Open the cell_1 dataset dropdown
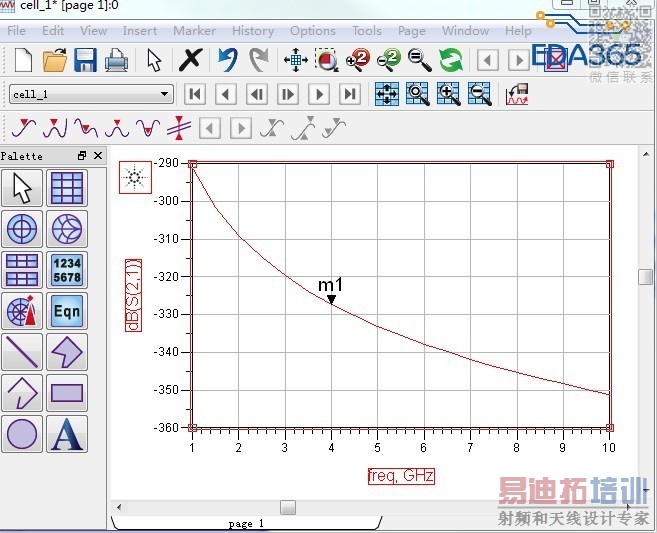Viewport: 657px width, 533px height. coord(91,94)
